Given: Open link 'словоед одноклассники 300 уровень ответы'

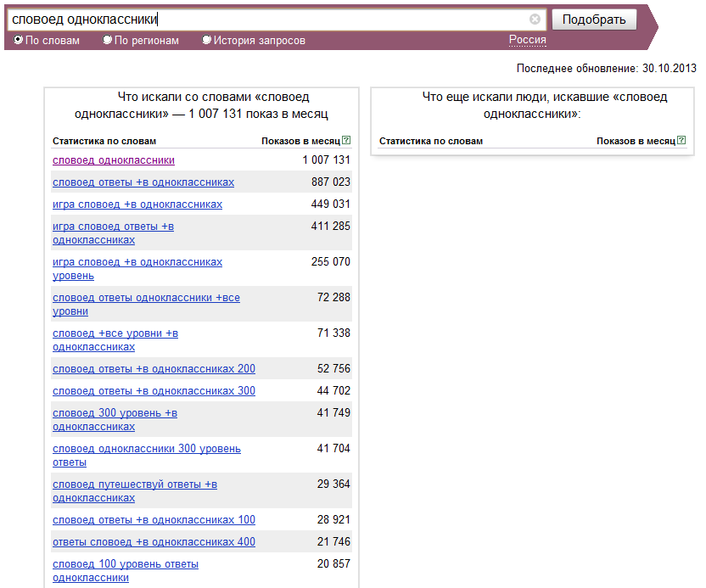Looking at the screenshot, I should 147,455.
